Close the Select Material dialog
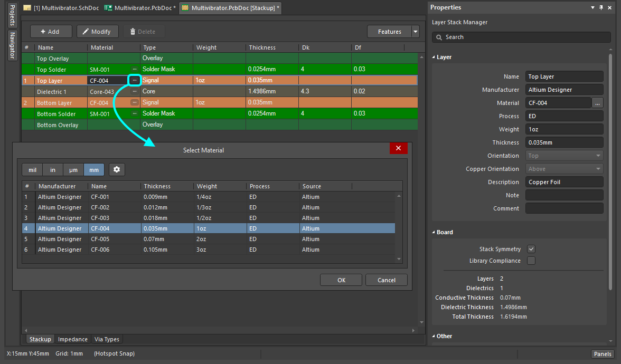Screen dimensions: 621x364 coord(398,148)
